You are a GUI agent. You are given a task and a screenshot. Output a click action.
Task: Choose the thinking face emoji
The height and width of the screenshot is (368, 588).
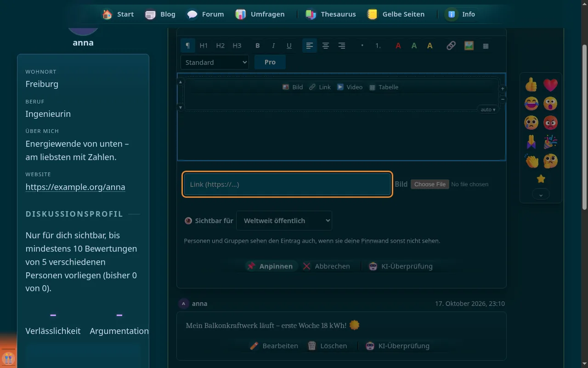coord(550,161)
